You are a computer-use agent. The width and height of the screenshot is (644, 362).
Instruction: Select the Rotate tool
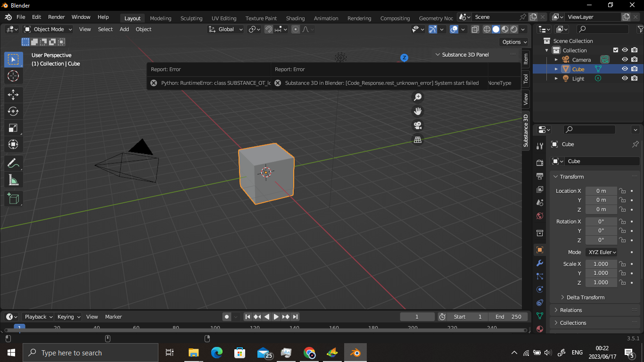coord(14,111)
